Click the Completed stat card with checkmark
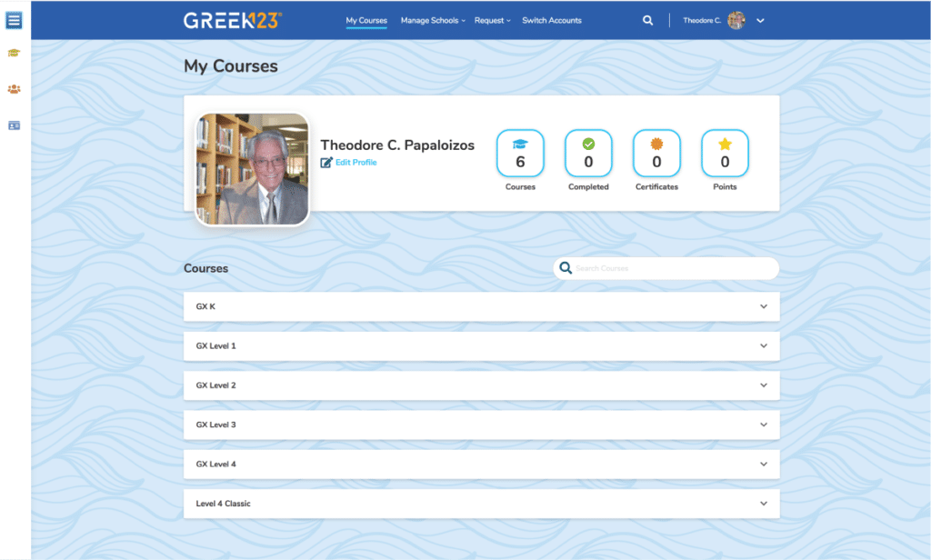Viewport: 931px width, 560px height. (588, 154)
